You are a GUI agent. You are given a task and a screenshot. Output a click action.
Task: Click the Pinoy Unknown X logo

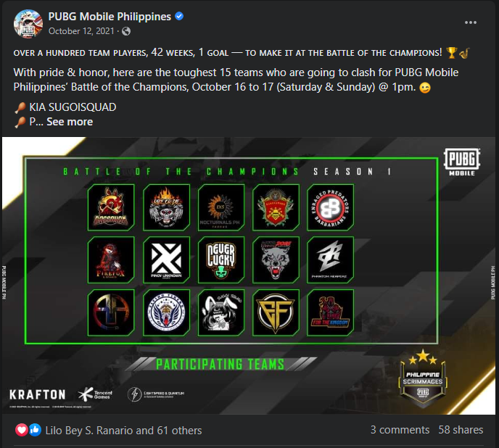166,260
